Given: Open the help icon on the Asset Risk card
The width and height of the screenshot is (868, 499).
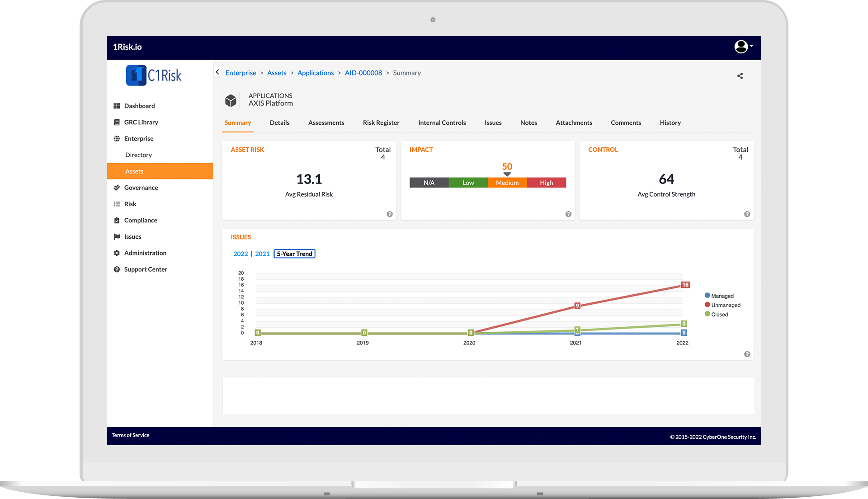Looking at the screenshot, I should click(390, 214).
